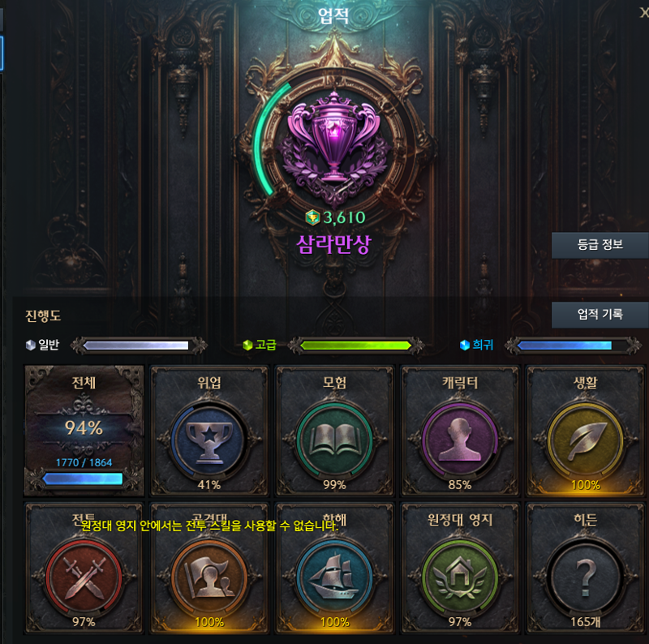Open the 업적 기록 button
The width and height of the screenshot is (649, 644).
[x=600, y=315]
